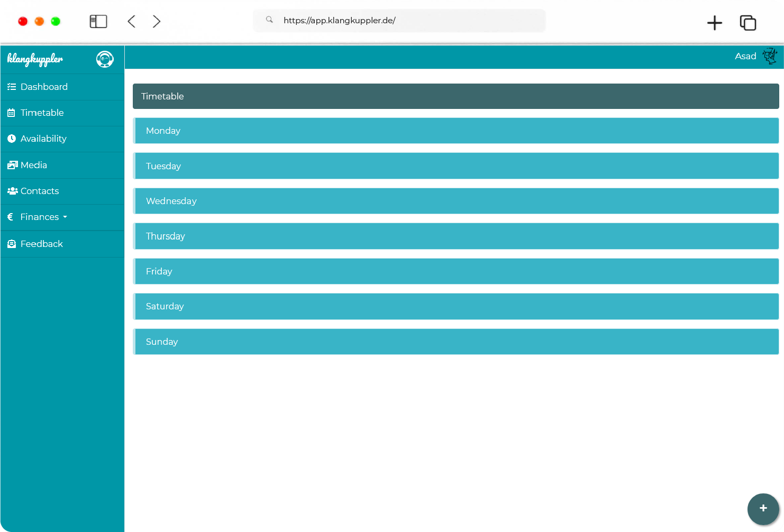Viewport: 784px width, 532px height.
Task: Open the Feedback page
Action: [41, 244]
